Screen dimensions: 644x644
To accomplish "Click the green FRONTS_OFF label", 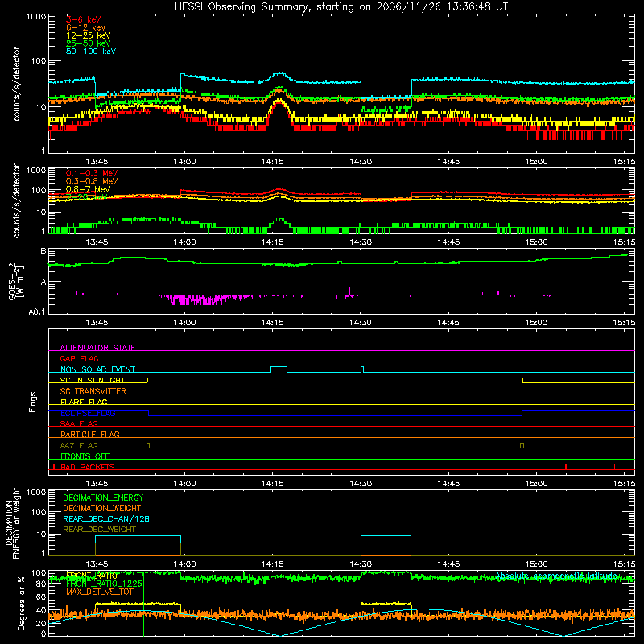I will [85, 456].
